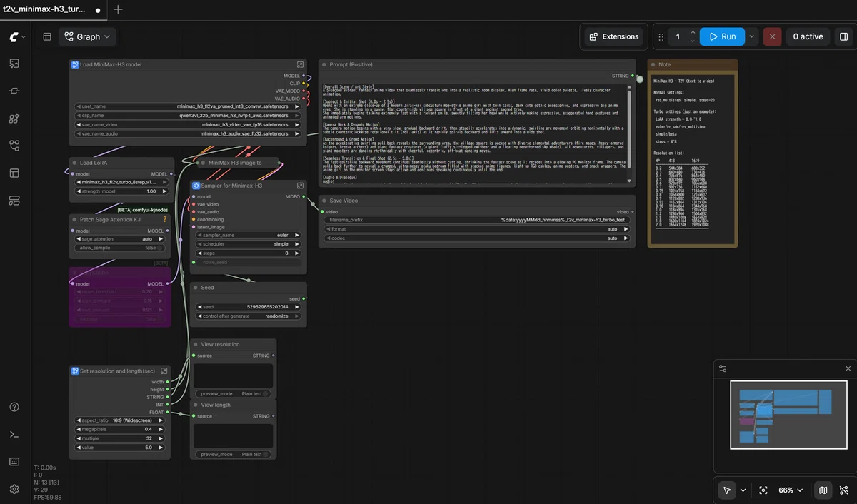The height and width of the screenshot is (504, 857).
Task: Open the node library sidebar icon
Action: pyautogui.click(x=14, y=91)
